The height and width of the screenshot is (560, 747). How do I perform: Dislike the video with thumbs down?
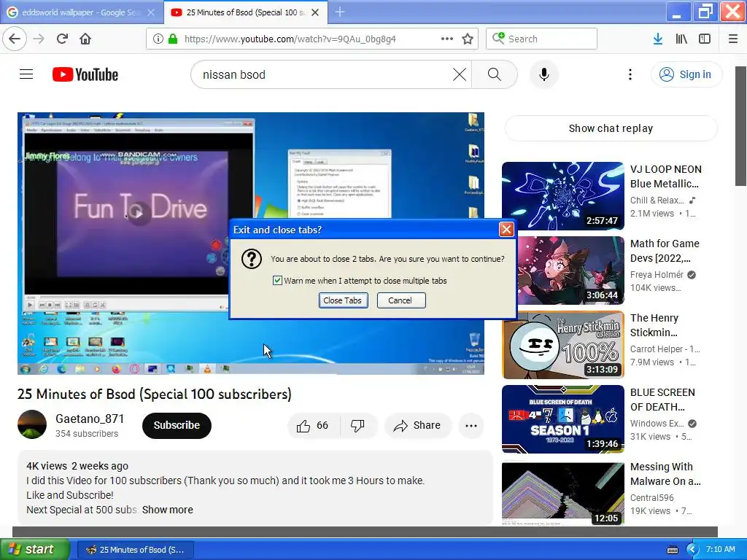pyautogui.click(x=358, y=425)
